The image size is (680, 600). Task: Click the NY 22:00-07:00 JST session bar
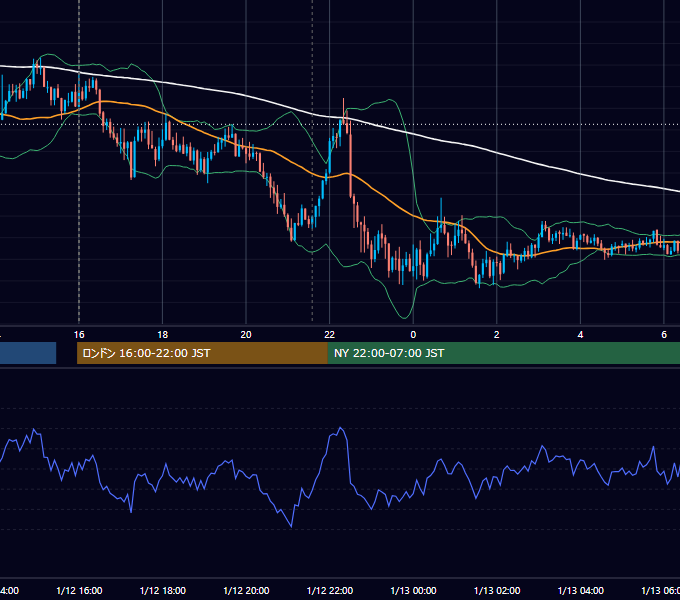pyautogui.click(x=503, y=353)
